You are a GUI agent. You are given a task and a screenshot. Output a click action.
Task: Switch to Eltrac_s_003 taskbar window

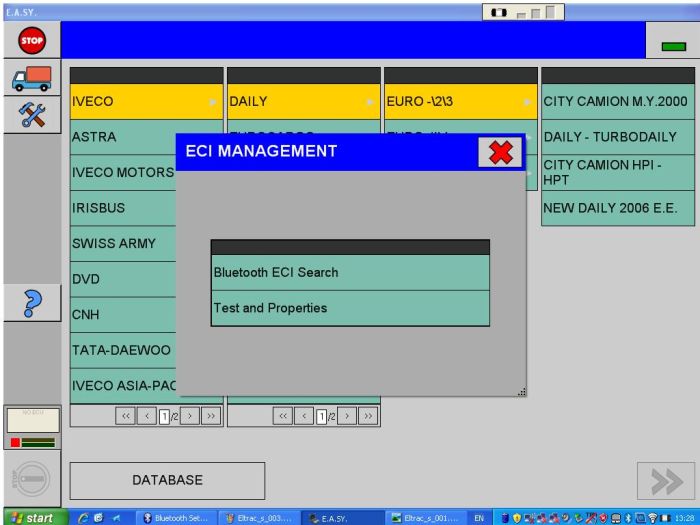point(259,518)
